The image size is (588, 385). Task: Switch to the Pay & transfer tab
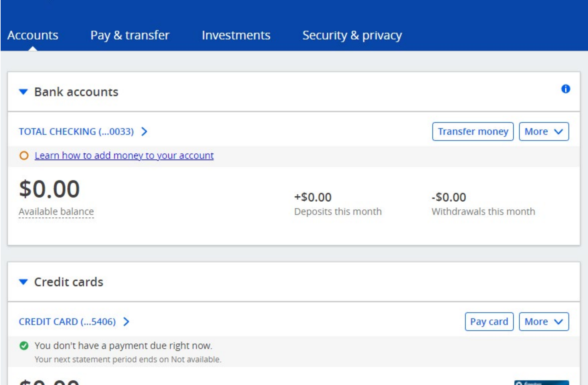pos(130,35)
